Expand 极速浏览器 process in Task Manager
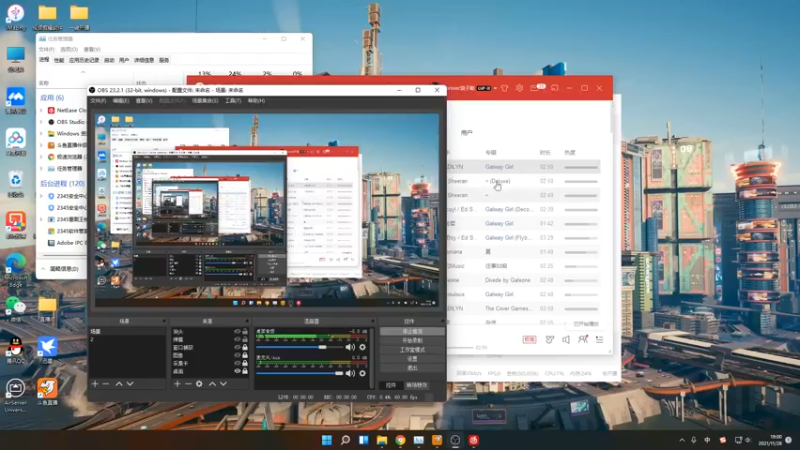This screenshot has height=450, width=800. (42, 157)
